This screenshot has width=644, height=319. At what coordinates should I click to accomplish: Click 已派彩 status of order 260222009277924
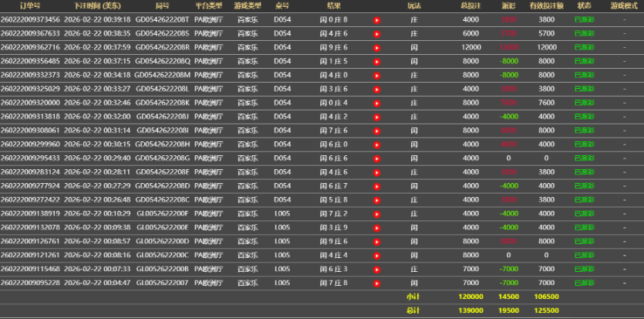coord(585,186)
